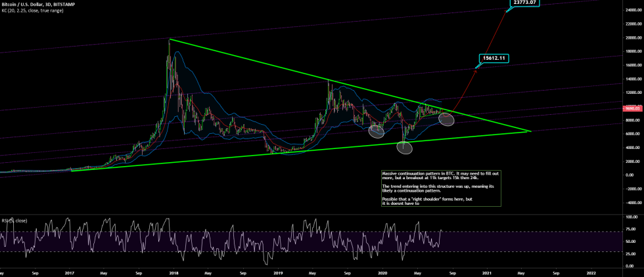The image size is (644, 277).
Task: Select the 15612.11 price target label
Action: pyautogui.click(x=494, y=58)
